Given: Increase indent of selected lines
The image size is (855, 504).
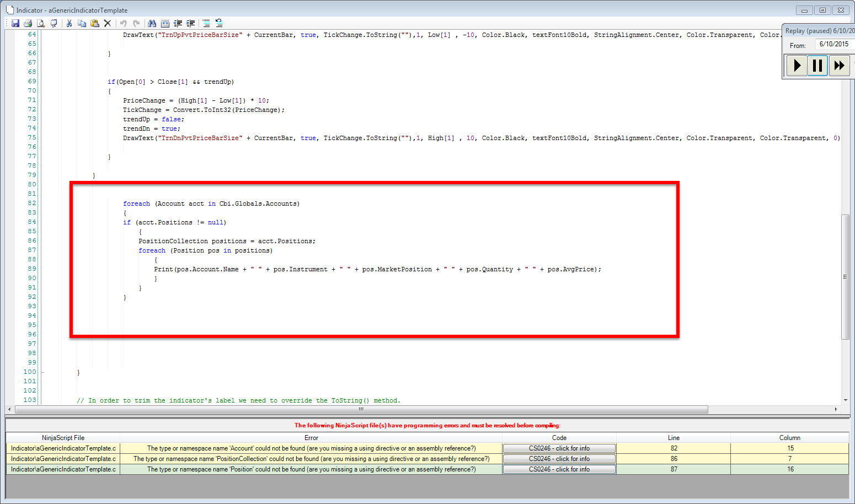Looking at the screenshot, I should click(x=191, y=23).
